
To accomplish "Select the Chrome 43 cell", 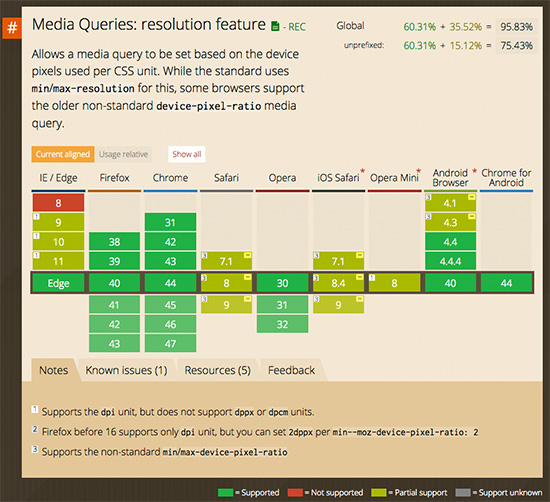I will 170,261.
